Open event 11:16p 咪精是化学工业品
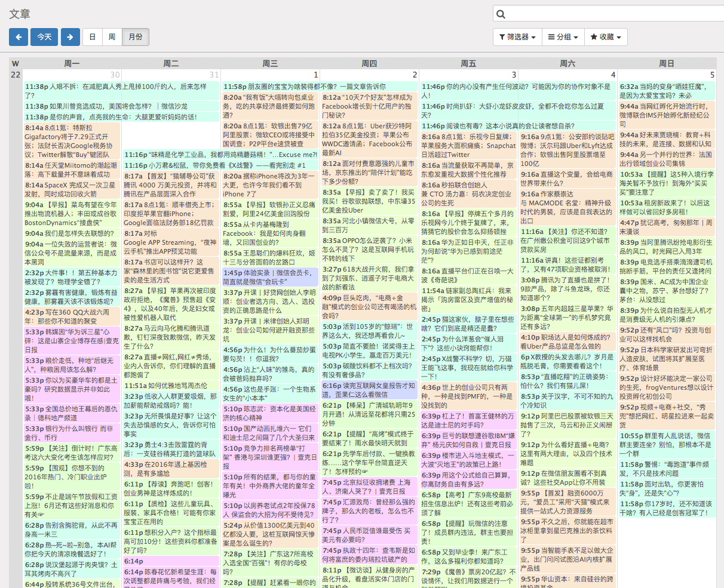The image size is (724, 588). click(220, 155)
